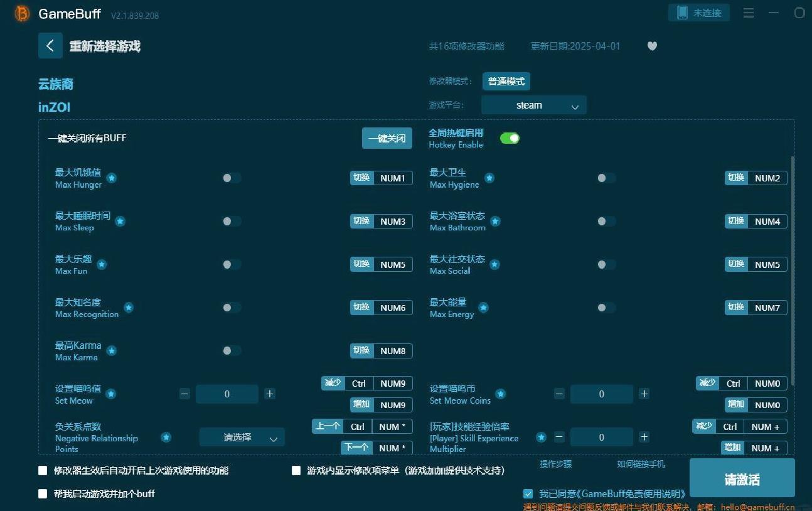Decrease Skill Experience Multiplier with minus
812x511 pixels.
pyautogui.click(x=559, y=437)
